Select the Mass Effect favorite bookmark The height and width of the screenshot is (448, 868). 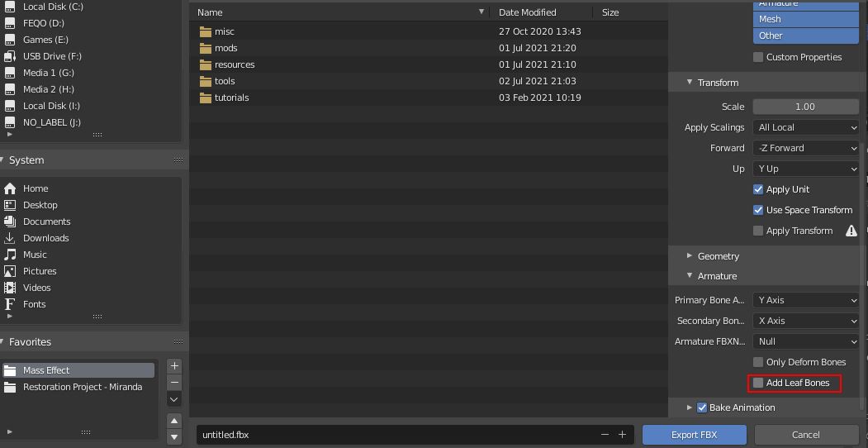[x=78, y=370]
